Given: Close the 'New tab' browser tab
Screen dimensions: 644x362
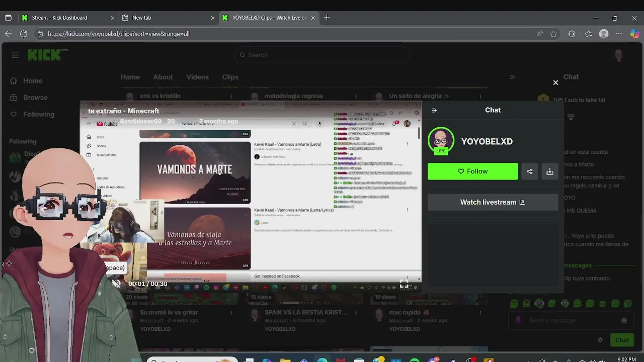Looking at the screenshot, I should (212, 18).
